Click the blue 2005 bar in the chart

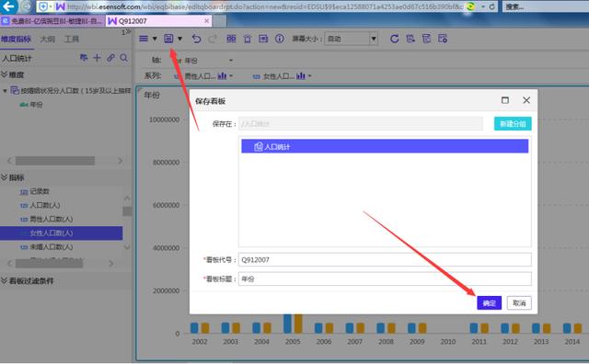tap(287, 324)
